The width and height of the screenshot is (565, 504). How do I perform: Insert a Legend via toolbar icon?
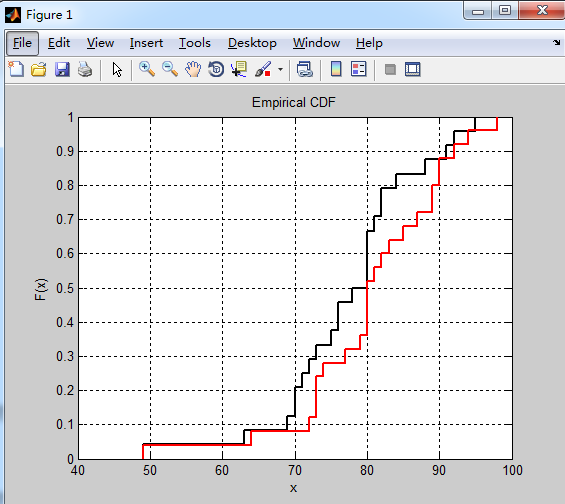359,69
